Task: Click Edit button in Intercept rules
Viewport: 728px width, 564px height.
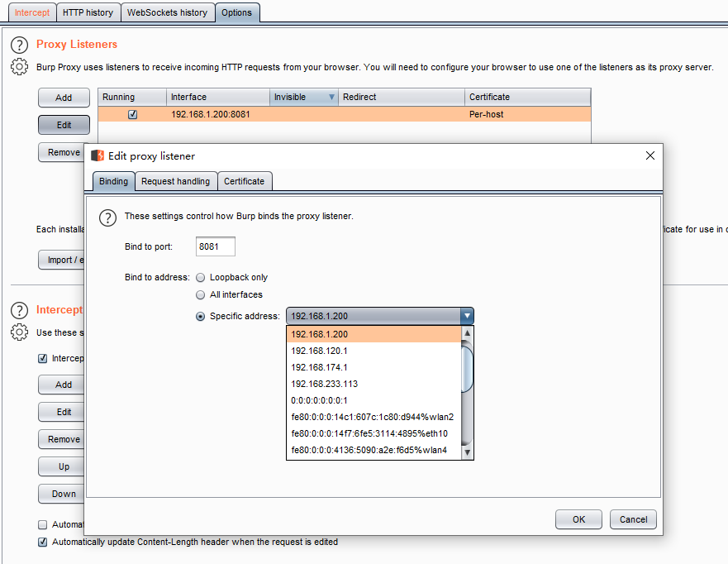Action: click(62, 412)
